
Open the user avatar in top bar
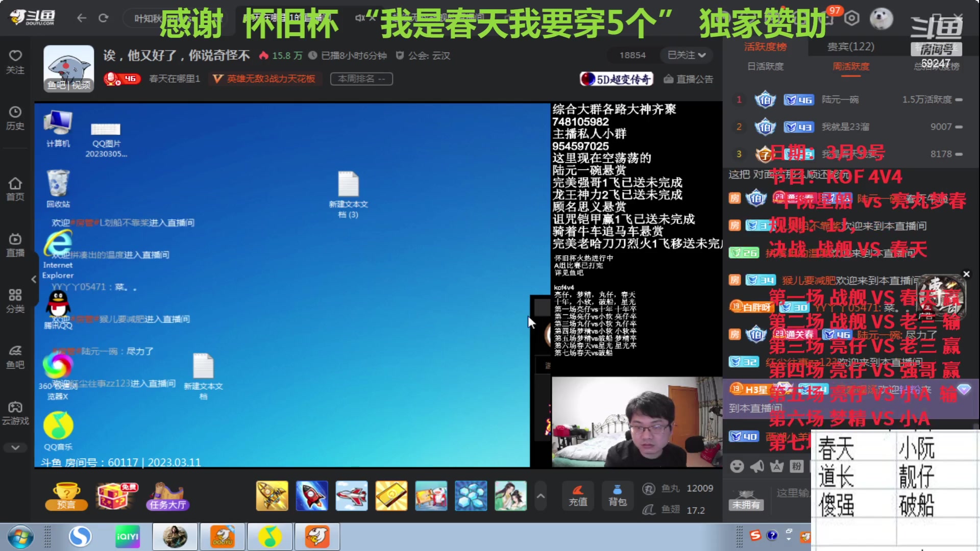coord(881,18)
